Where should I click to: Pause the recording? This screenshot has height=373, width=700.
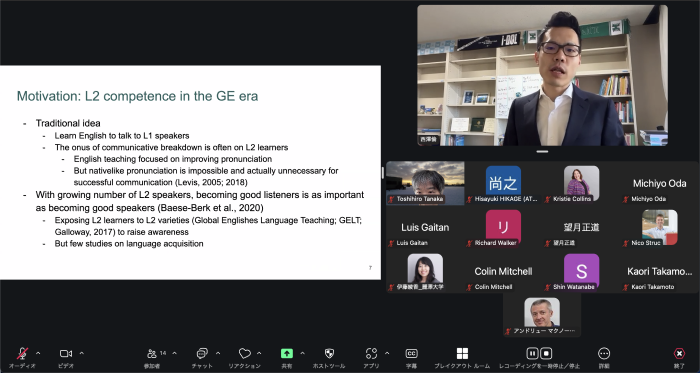tap(532, 353)
